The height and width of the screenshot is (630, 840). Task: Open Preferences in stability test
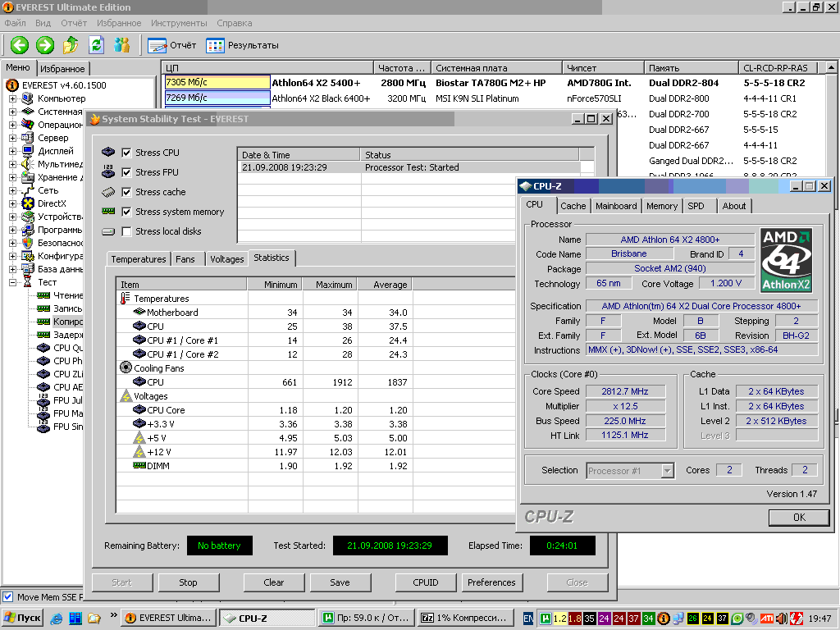[x=491, y=582]
